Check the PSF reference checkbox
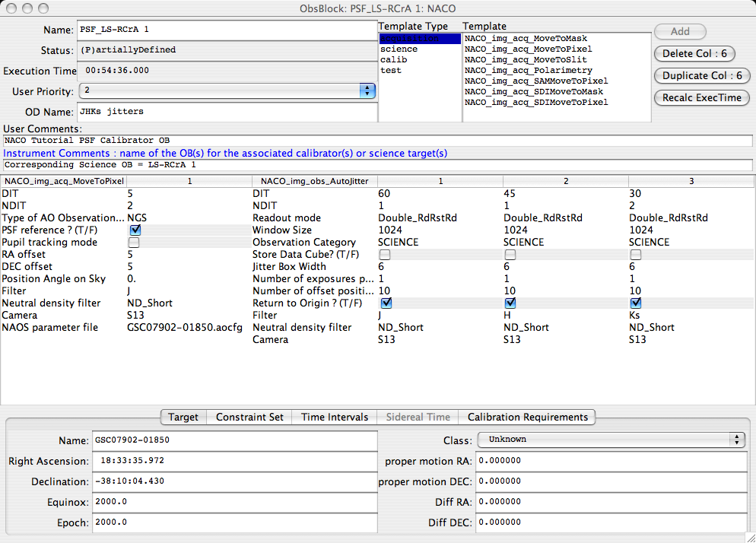756x543 pixels. [x=135, y=230]
